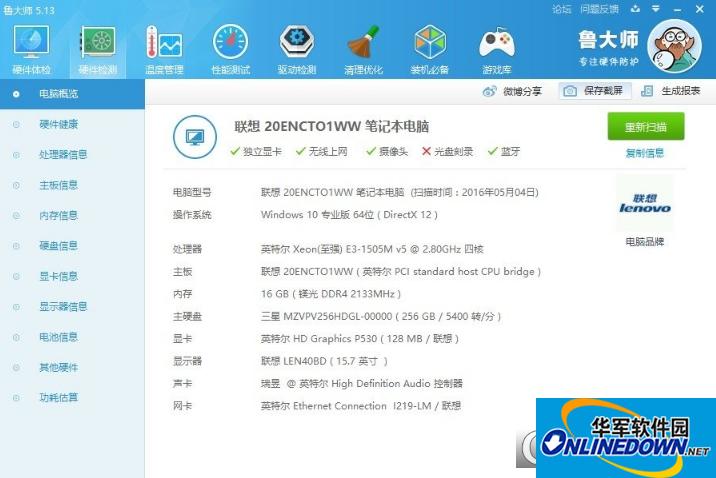The image size is (716, 478).
Task: Click 微博分享 share button
Action: (512, 91)
